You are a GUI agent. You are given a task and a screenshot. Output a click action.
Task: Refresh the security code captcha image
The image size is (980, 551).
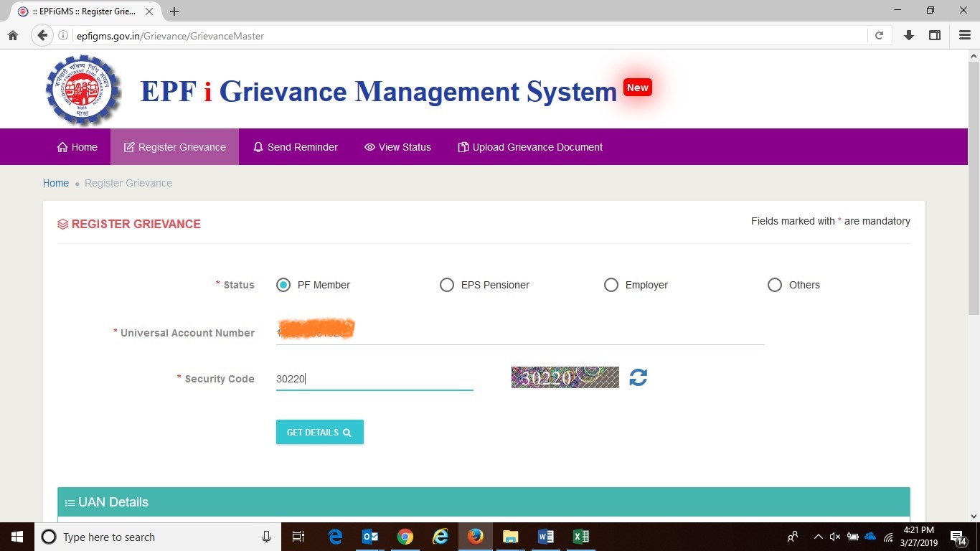(x=638, y=377)
